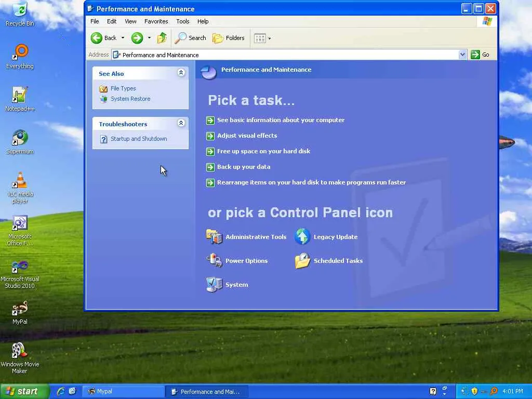Open the Scheduled Tasks icon
Screen dimensions: 532x399
coord(302,261)
